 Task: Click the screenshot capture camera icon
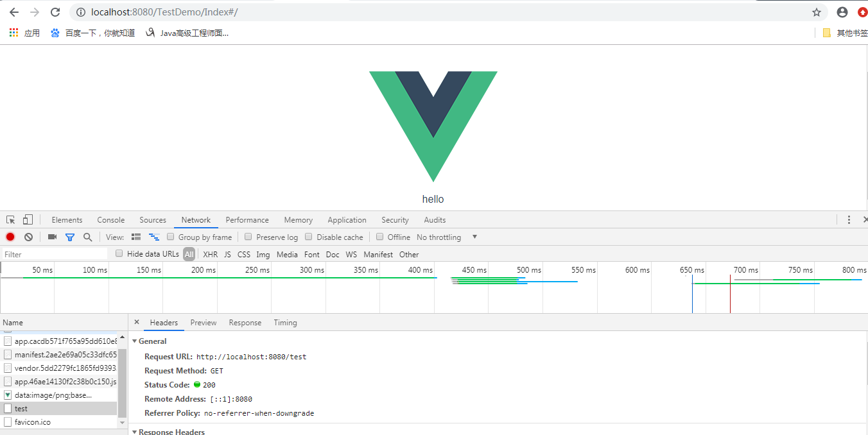click(52, 237)
